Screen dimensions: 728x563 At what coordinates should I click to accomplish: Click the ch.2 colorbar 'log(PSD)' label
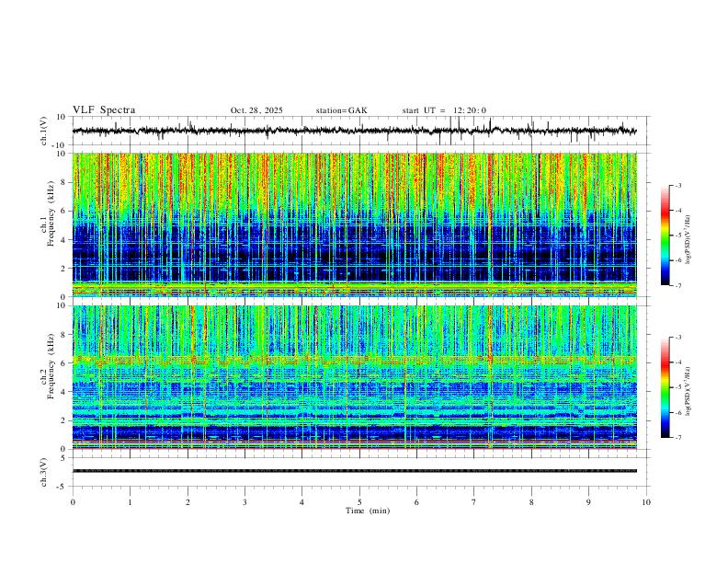click(x=688, y=391)
